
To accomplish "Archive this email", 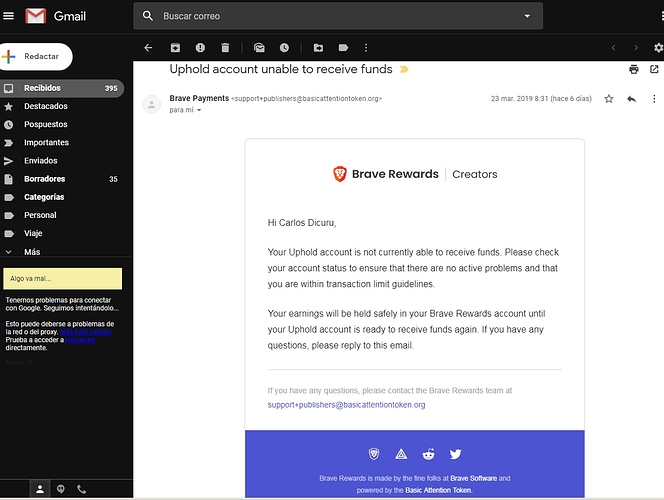I will (175, 48).
